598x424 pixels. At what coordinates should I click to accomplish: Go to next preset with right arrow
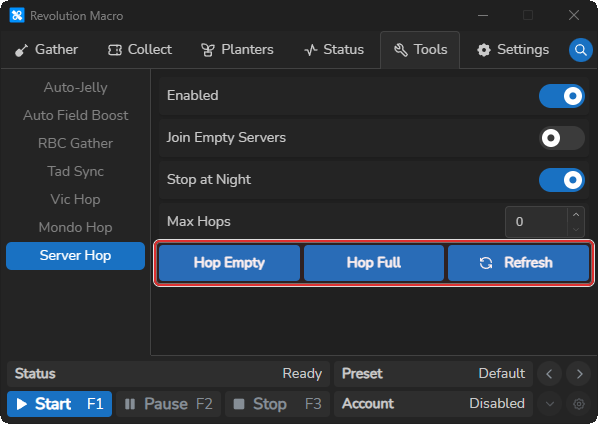point(579,374)
